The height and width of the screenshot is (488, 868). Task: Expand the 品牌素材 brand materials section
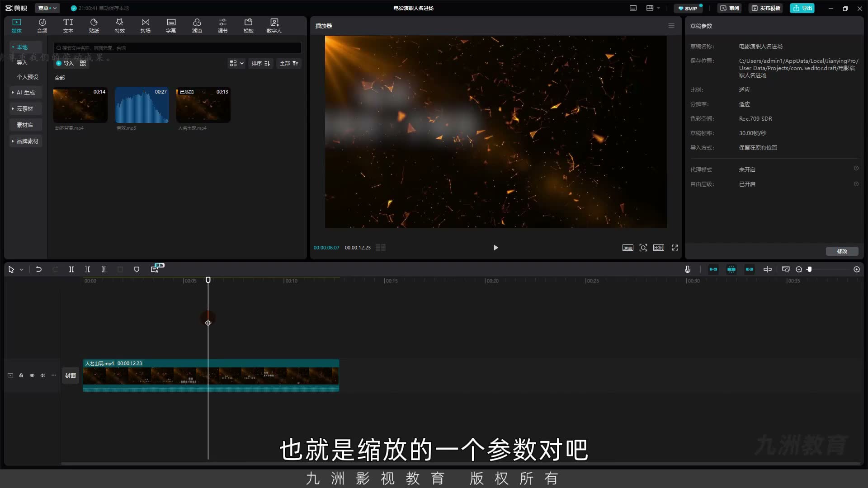(26, 141)
